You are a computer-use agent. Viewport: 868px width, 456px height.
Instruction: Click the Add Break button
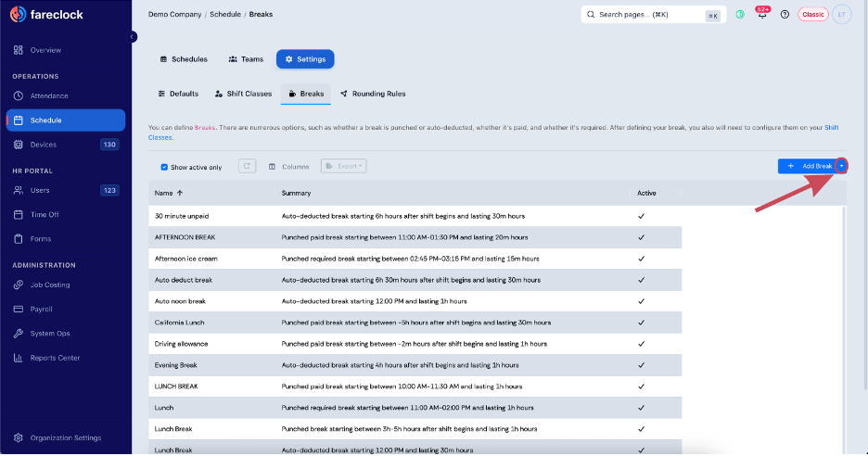807,166
